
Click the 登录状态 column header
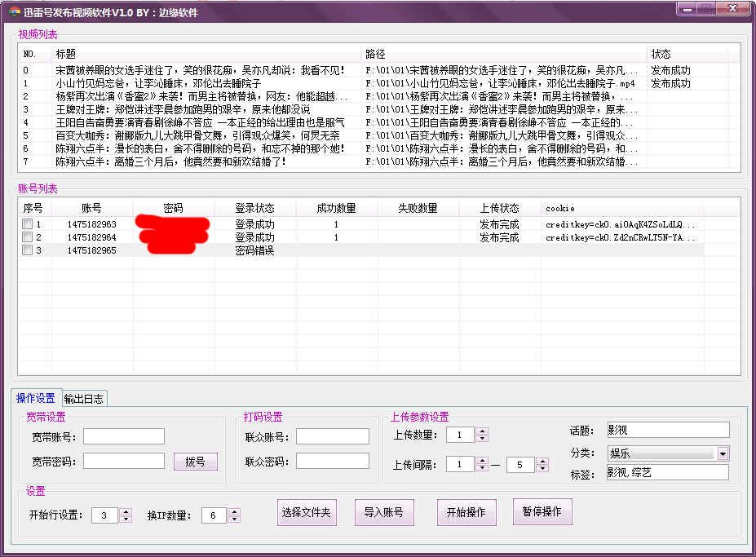255,208
